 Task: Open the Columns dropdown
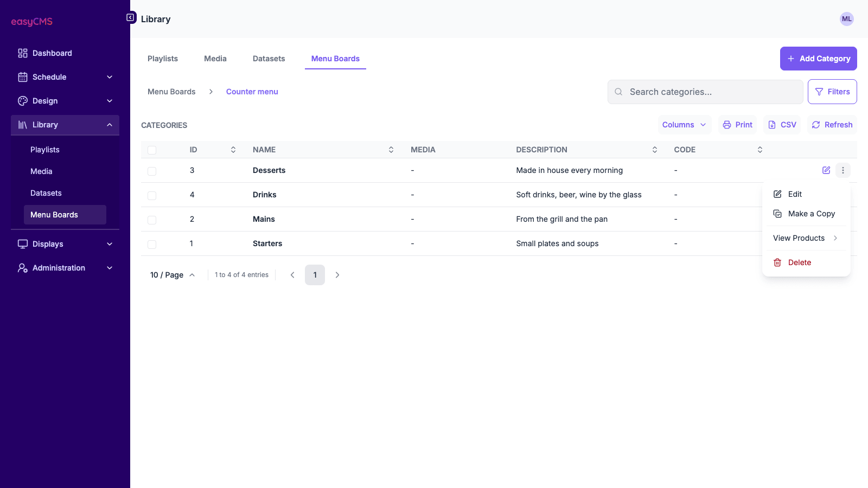point(684,125)
